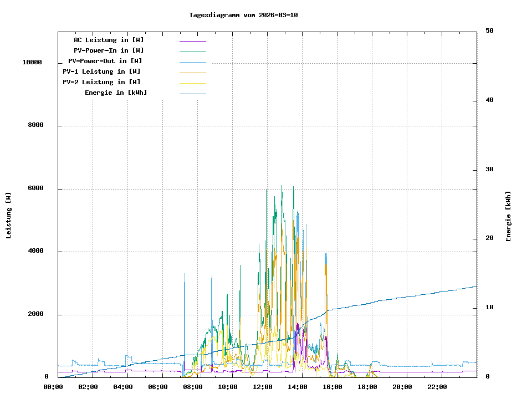
Task: Click the 12:00 time axis label
Action: (x=263, y=387)
